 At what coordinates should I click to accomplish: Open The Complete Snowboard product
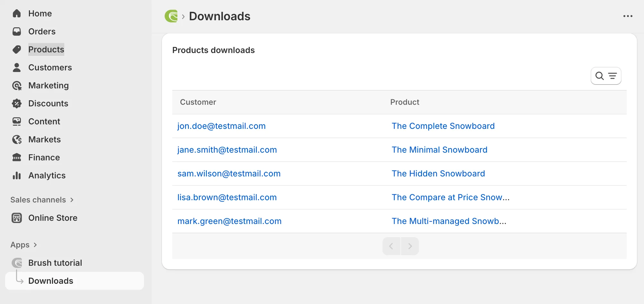pos(443,126)
